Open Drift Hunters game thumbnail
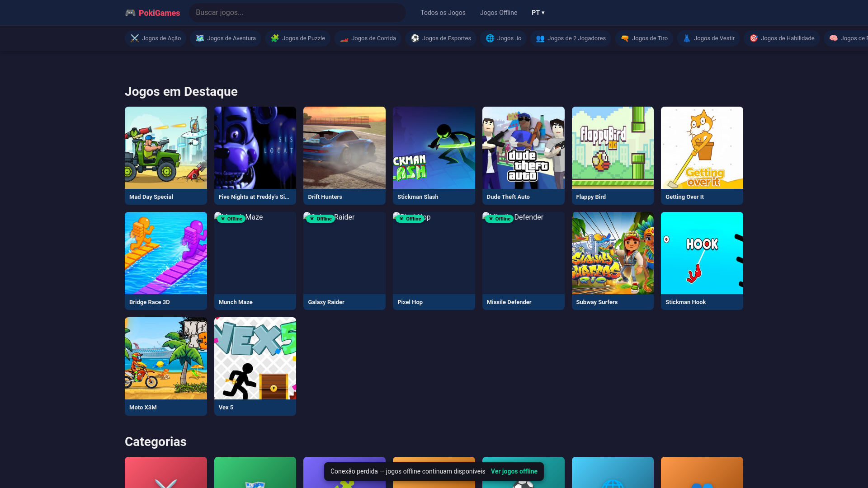The height and width of the screenshot is (488, 868). click(344, 148)
